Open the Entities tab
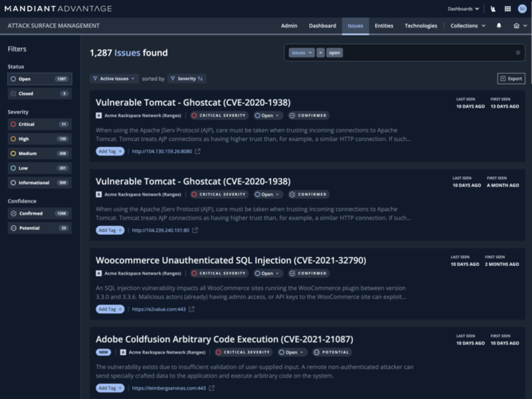 click(384, 26)
